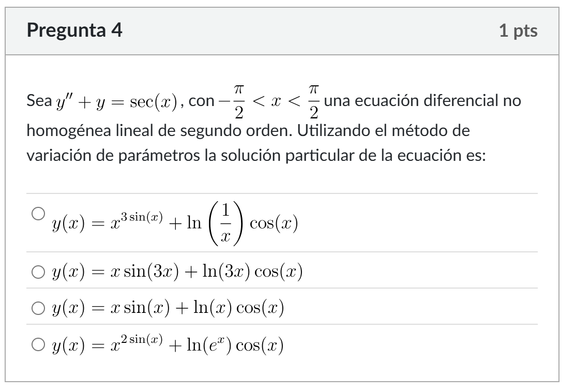Click the formula y(x) = x sin(x) + ln(x) cos(x)
Screen dimensions: 575x392
[x=168, y=307]
